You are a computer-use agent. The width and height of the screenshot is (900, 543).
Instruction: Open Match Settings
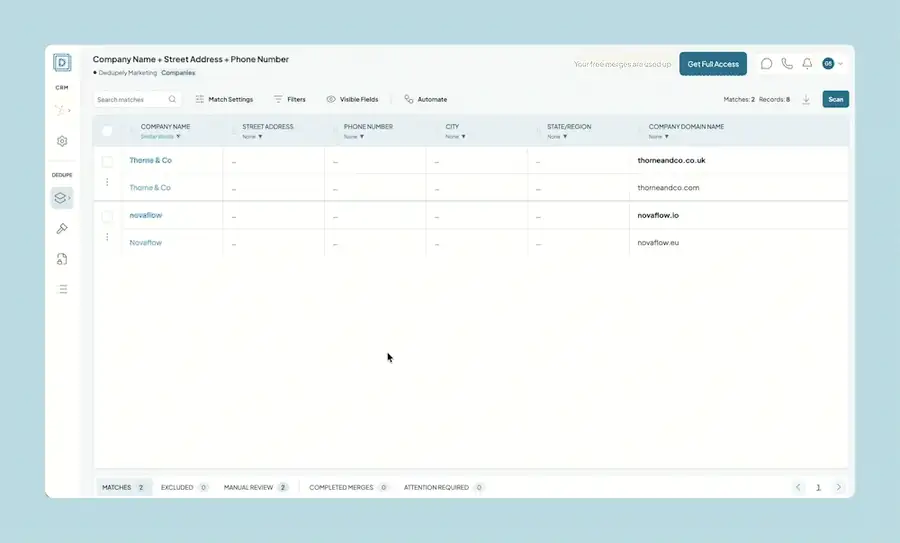tap(224, 99)
